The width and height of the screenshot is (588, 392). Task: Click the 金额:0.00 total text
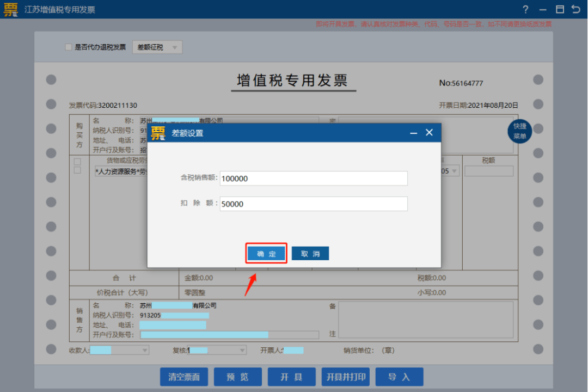pos(198,278)
